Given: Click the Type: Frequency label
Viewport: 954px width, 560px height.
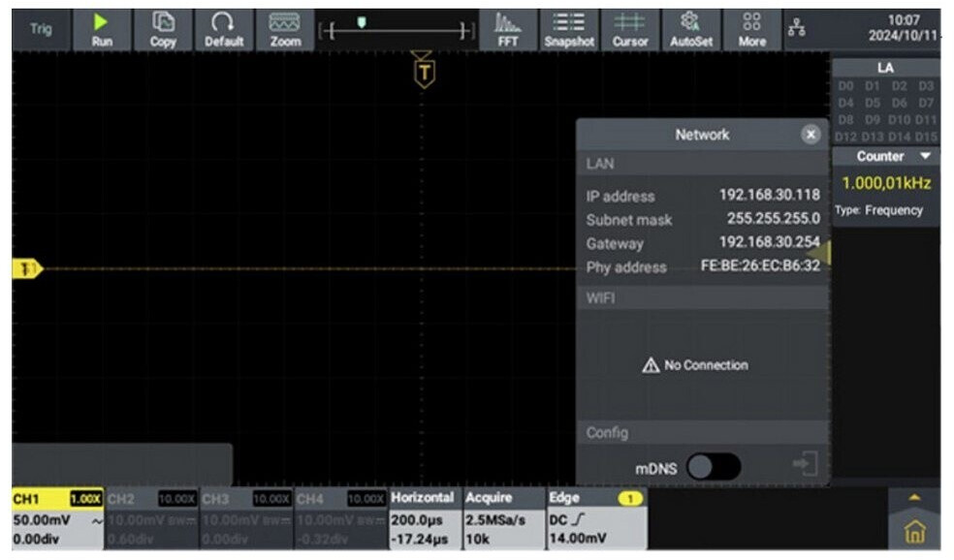Looking at the screenshot, I should point(878,210).
